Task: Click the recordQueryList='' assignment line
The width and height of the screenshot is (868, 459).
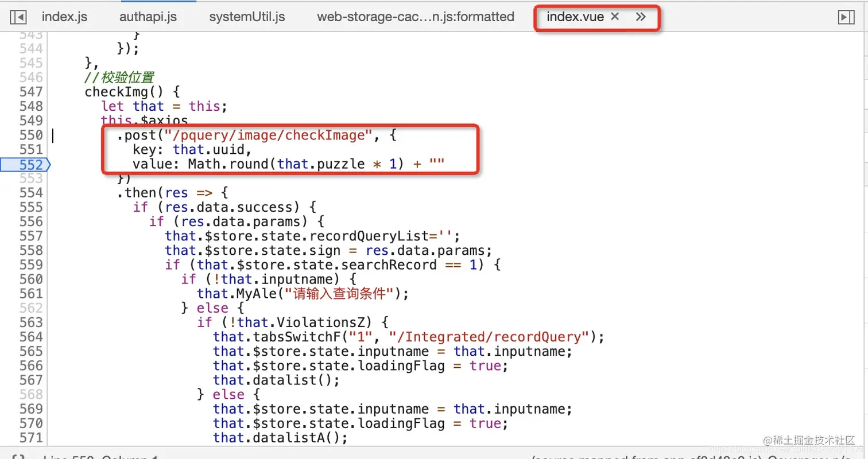Action: click(313, 236)
